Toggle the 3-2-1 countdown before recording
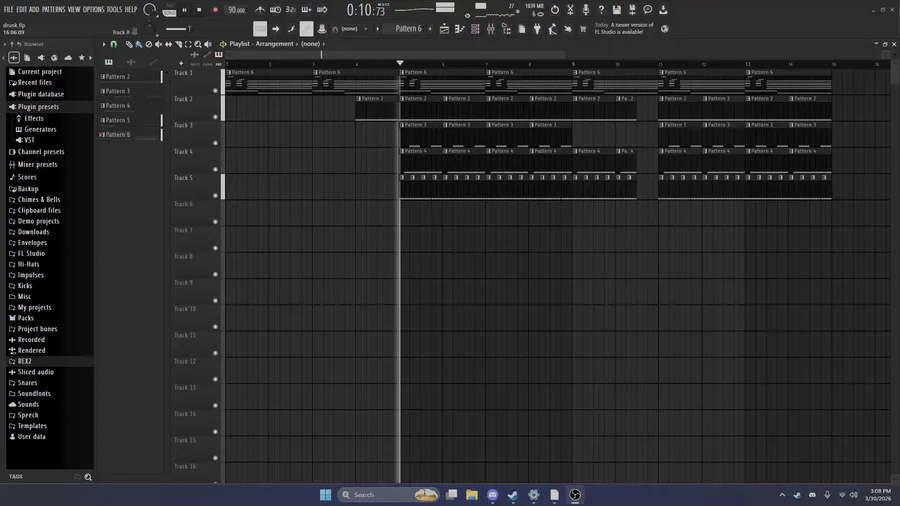 pyautogui.click(x=291, y=10)
